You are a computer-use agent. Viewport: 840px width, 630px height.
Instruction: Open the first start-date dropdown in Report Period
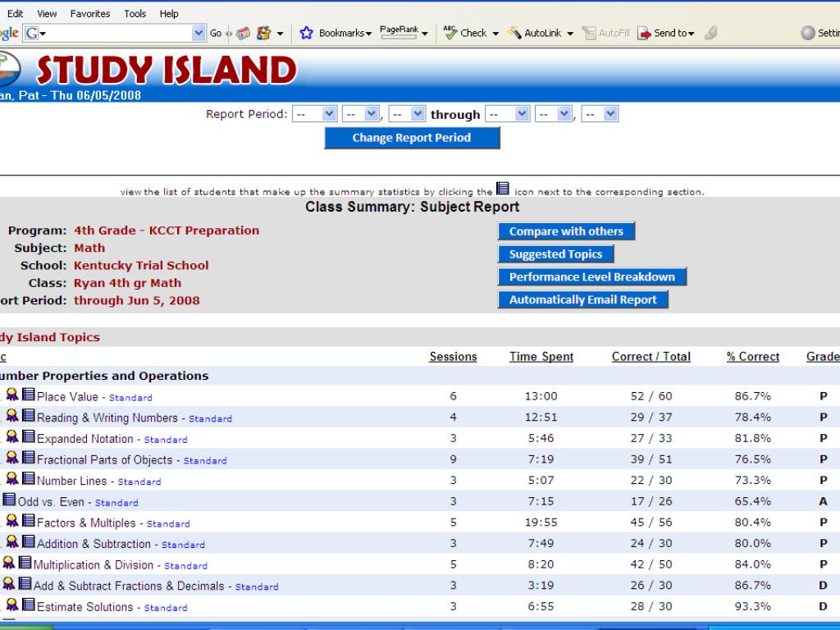tap(314, 114)
